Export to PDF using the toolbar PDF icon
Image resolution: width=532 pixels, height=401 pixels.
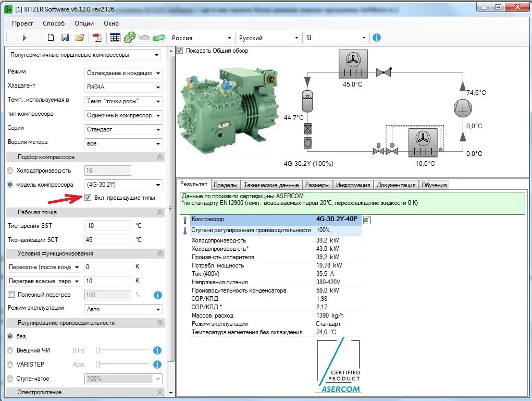pos(97,38)
